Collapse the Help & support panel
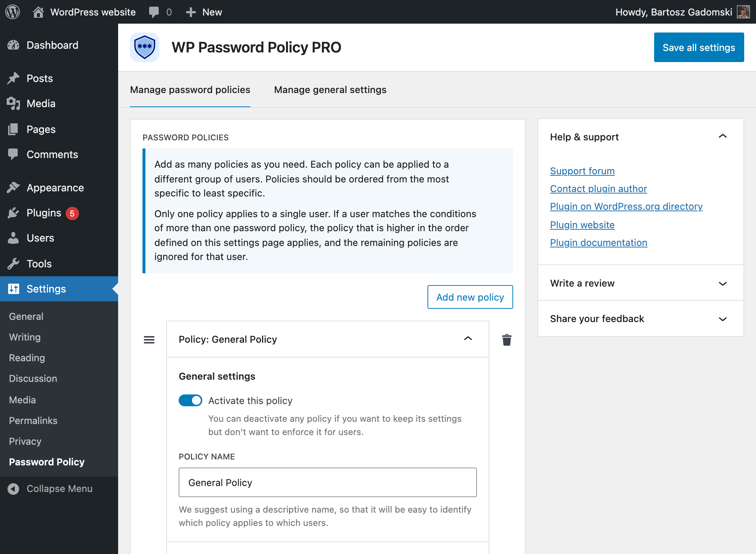756x554 pixels. click(x=723, y=137)
